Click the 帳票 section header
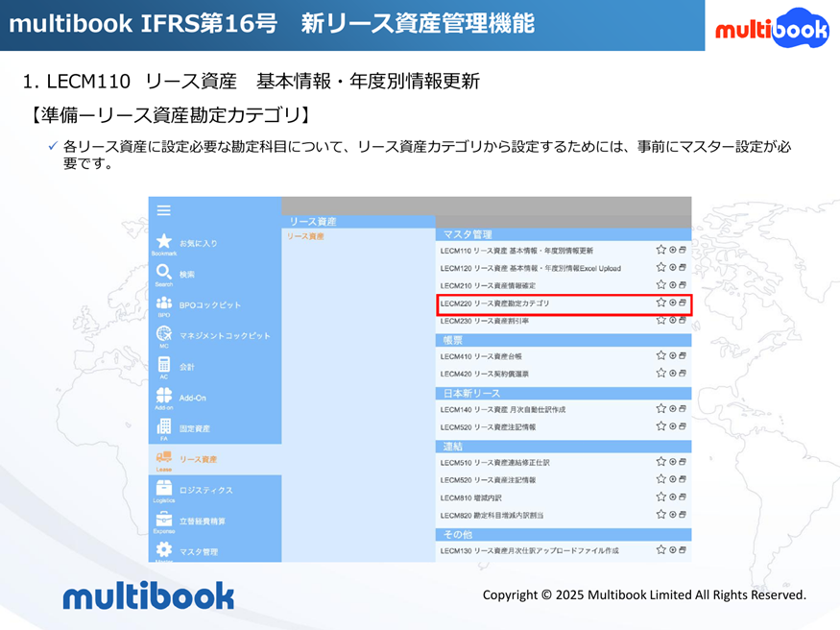Viewport: 840px width, 630px height. pos(564,340)
